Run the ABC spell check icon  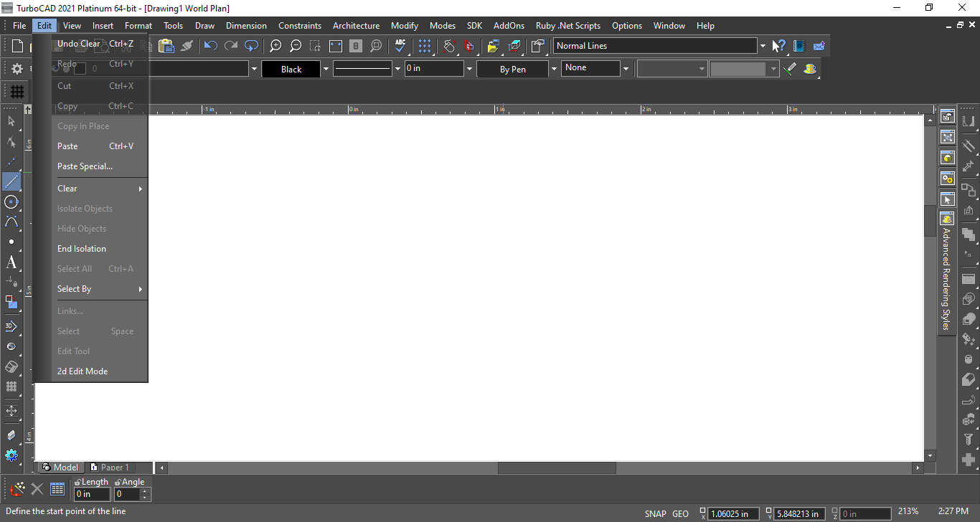tap(400, 46)
